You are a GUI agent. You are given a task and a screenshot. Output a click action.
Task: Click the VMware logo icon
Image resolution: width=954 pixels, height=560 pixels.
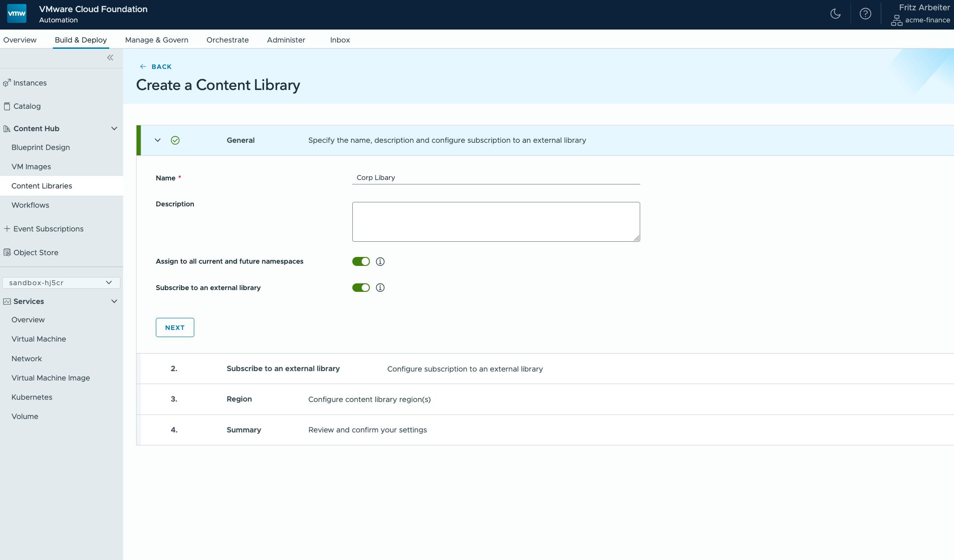point(17,13)
